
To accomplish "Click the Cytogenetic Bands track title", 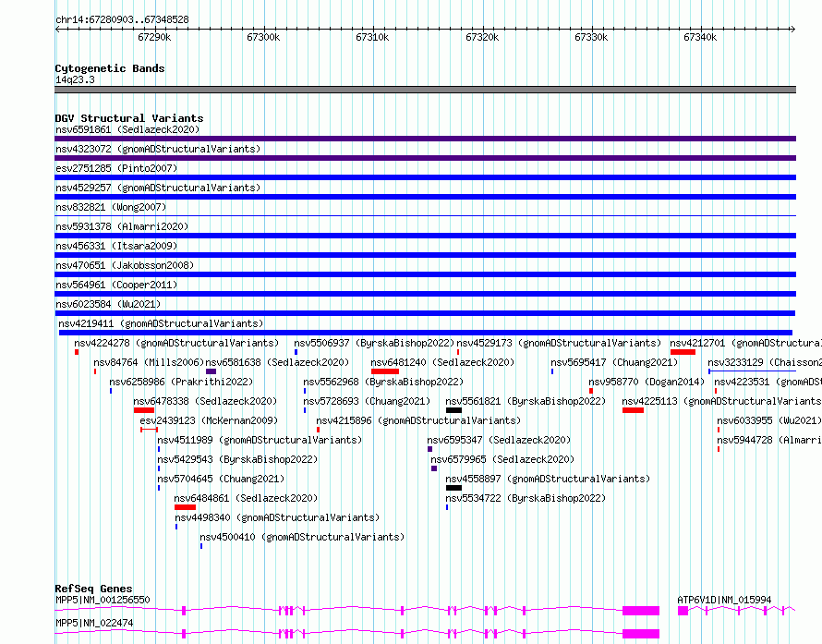I will click(110, 68).
